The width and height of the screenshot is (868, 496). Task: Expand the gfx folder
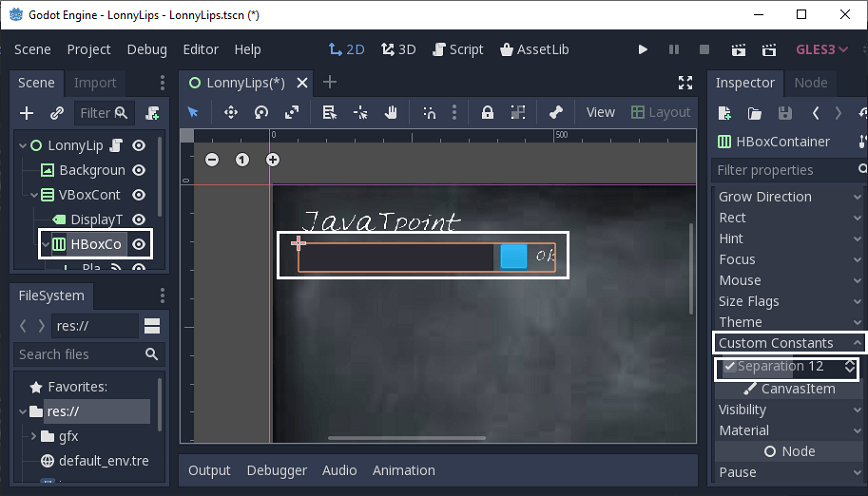coord(34,436)
